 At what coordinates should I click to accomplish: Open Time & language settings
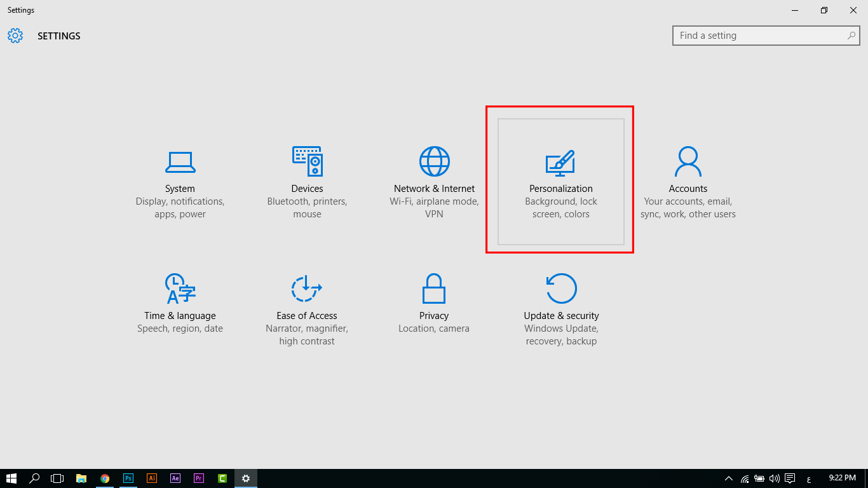tap(180, 309)
